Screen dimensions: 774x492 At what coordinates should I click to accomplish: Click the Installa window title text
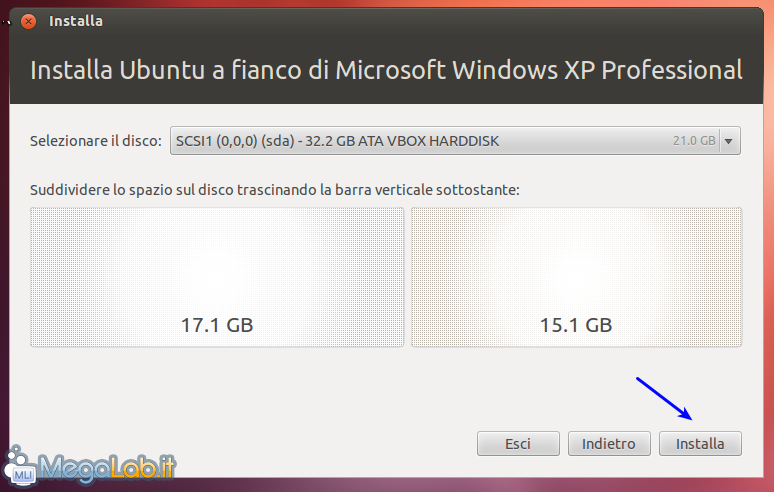point(76,21)
